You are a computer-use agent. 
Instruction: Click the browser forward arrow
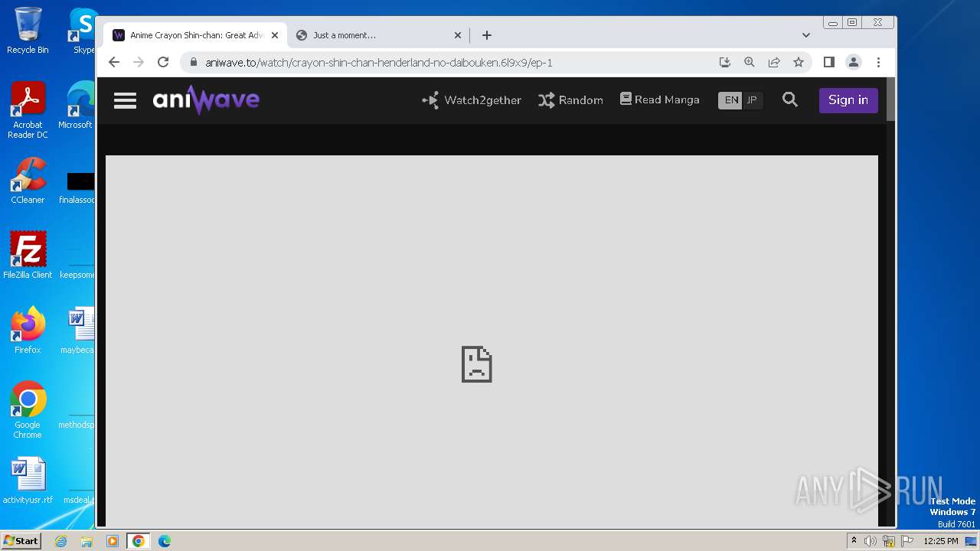pos(139,62)
